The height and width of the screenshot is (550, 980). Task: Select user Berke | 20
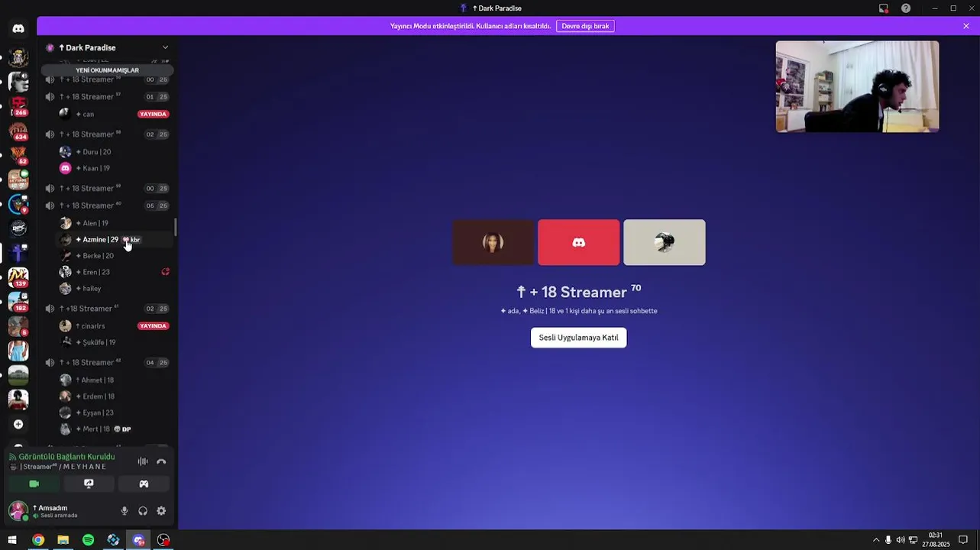pos(113,256)
